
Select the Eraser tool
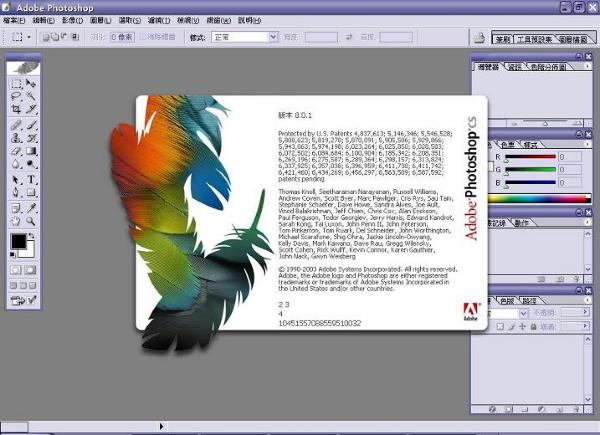click(16, 151)
